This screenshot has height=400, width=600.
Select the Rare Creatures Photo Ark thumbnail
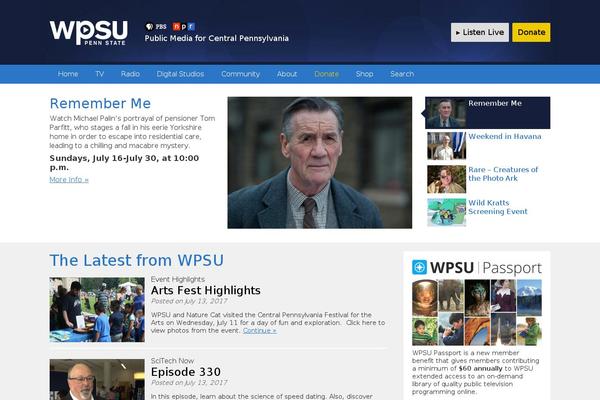coord(446,179)
